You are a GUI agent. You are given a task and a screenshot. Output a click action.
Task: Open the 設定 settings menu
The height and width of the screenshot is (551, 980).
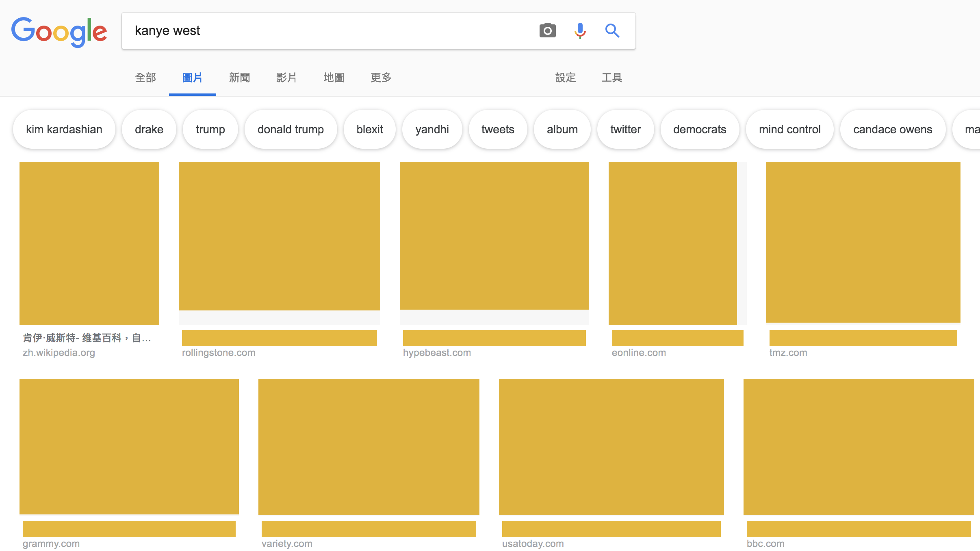point(565,78)
